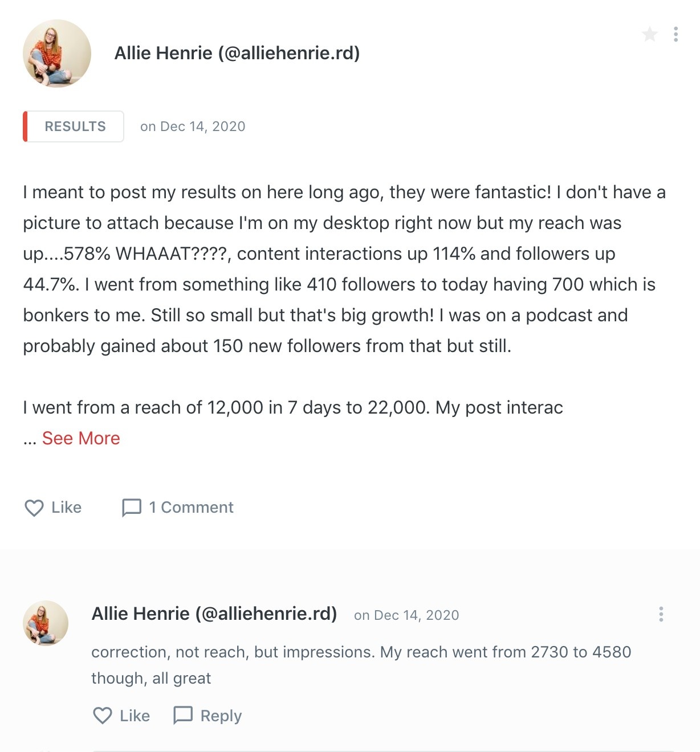Open the 1 Comment link
The image size is (700, 752).
coord(191,508)
